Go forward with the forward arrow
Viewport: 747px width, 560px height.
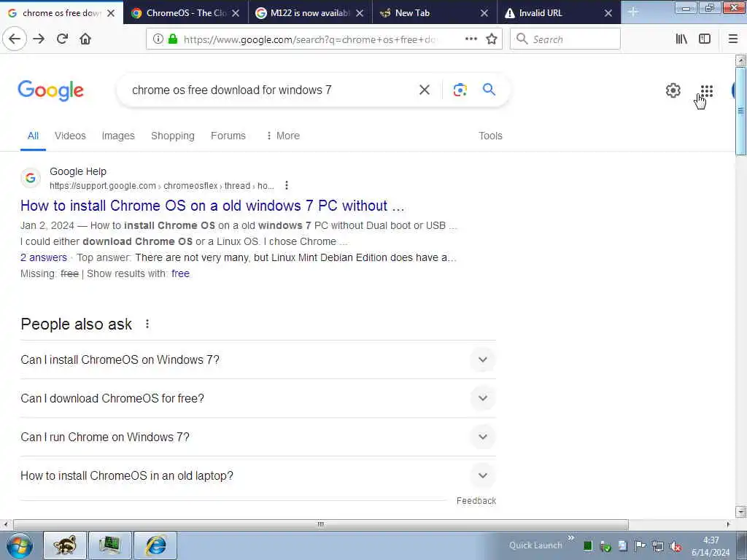pos(39,39)
